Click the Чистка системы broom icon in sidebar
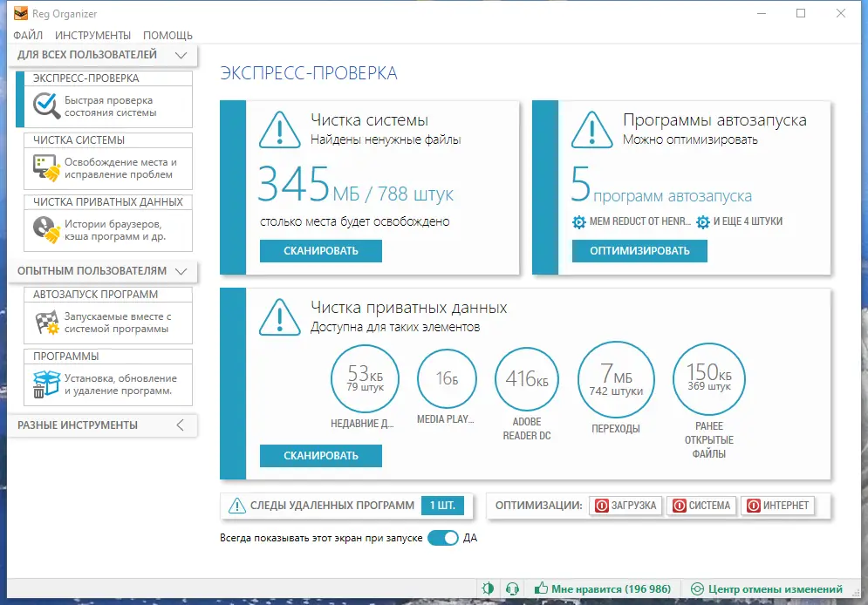Viewport: 868px width, 605px height. click(46, 168)
